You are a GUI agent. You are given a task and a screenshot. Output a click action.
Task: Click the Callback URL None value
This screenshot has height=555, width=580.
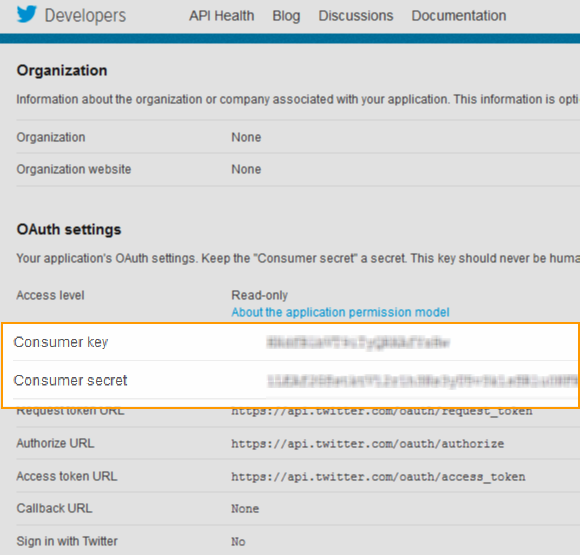point(245,509)
